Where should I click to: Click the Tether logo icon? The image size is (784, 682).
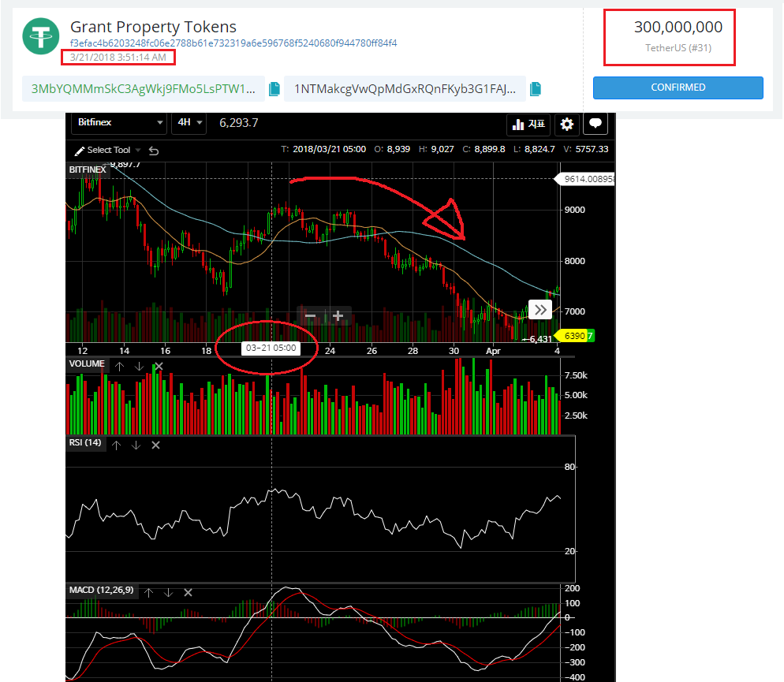(41, 36)
